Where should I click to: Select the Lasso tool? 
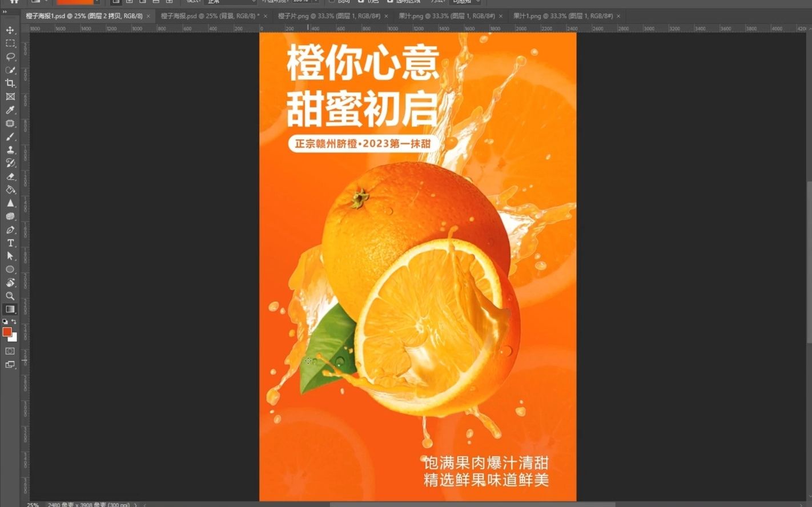[10, 57]
